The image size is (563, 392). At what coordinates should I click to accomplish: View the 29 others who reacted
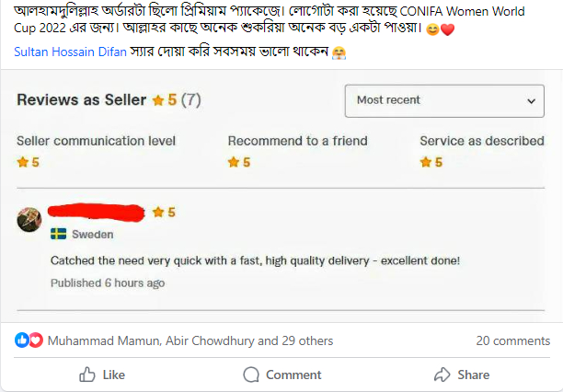pyautogui.click(x=307, y=340)
